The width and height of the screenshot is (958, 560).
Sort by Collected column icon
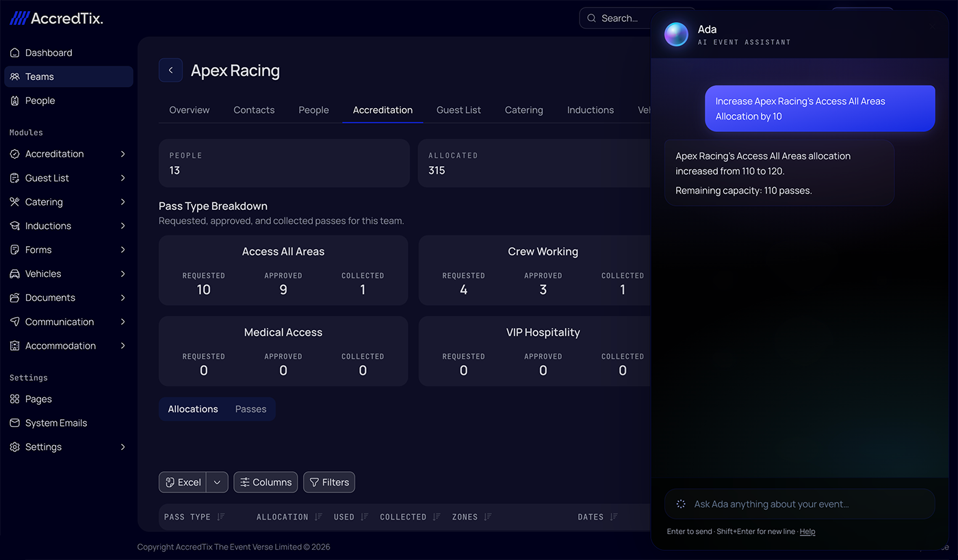437,517
